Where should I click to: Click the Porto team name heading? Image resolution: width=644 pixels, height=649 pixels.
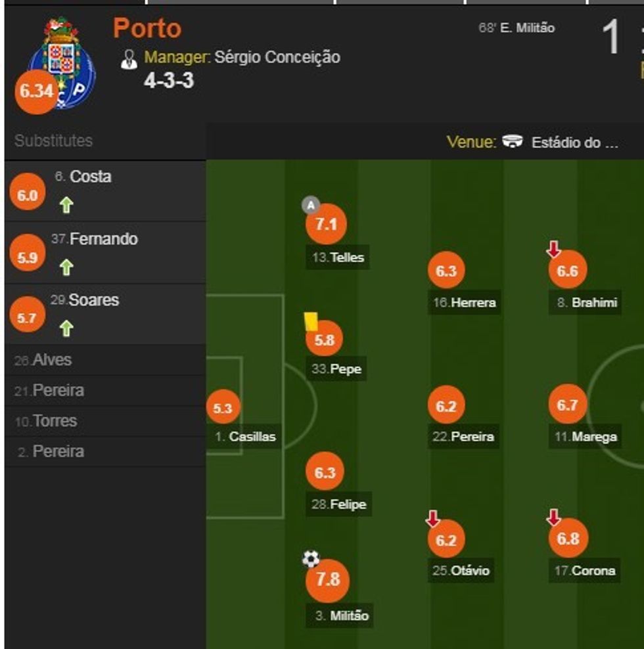147,28
